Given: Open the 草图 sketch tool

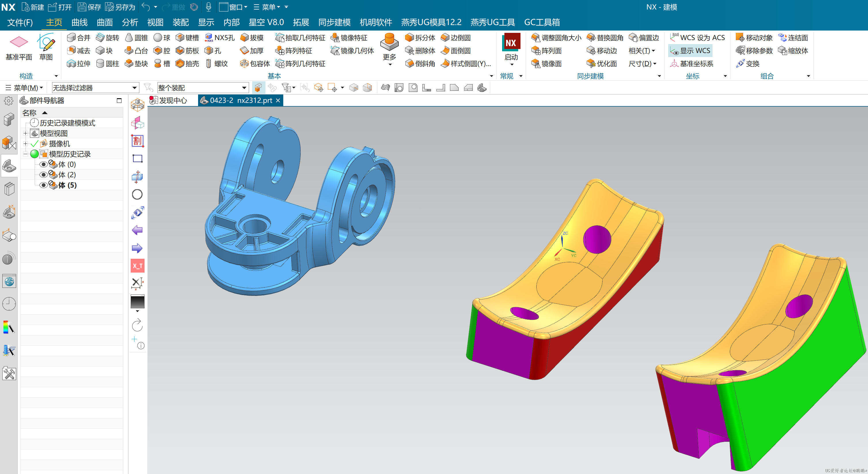Looking at the screenshot, I should [x=46, y=48].
